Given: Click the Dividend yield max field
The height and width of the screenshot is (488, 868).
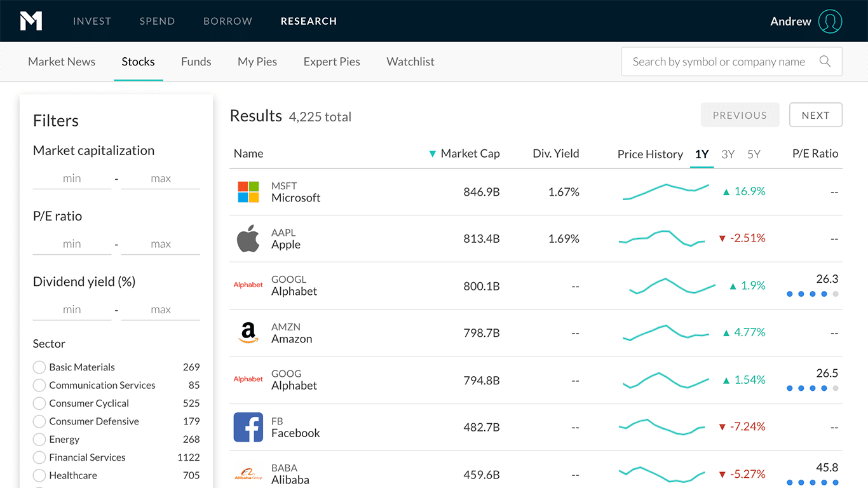Looking at the screenshot, I should tap(161, 309).
